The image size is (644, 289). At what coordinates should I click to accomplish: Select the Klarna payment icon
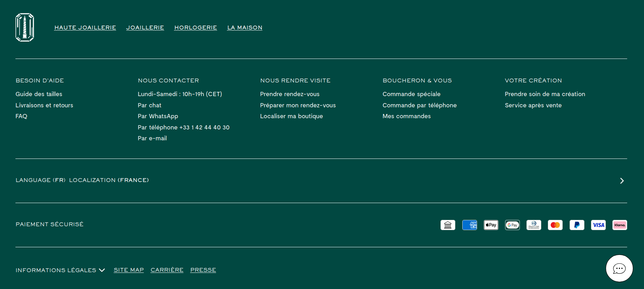619,225
